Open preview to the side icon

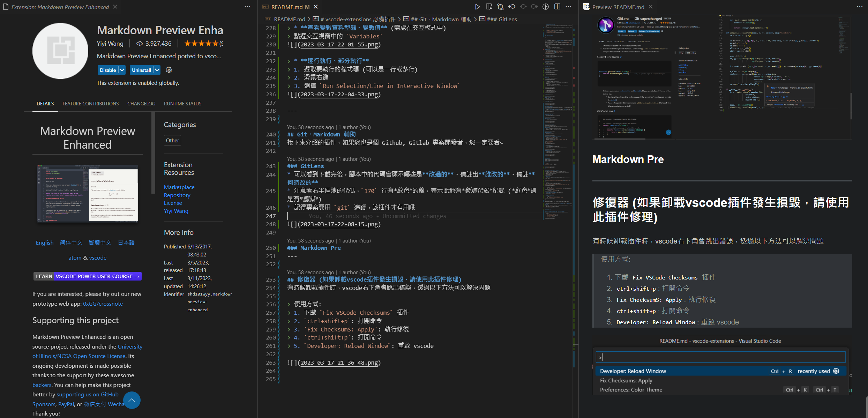point(489,7)
